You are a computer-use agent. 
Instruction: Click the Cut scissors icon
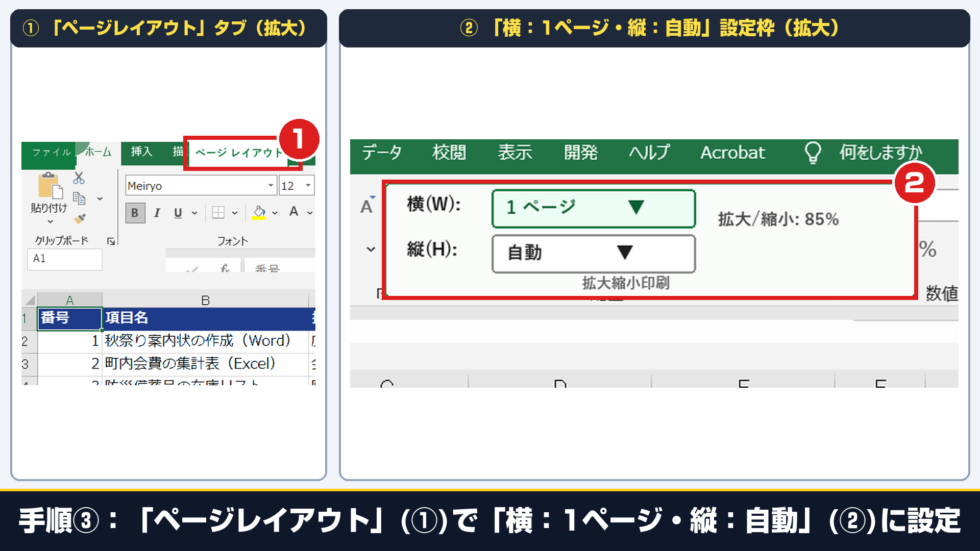point(79,178)
